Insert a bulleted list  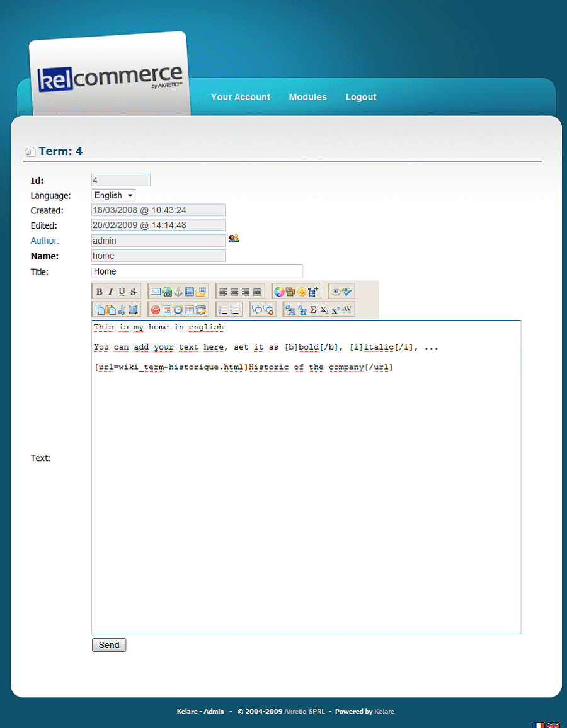pyautogui.click(x=223, y=310)
